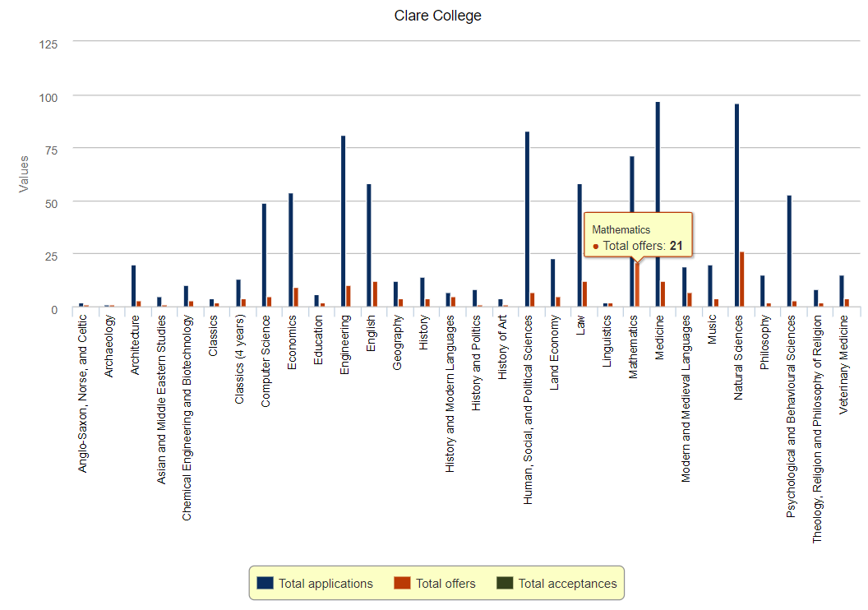Image resolution: width=868 pixels, height=610 pixels.
Task: Click the Linguistics axis label
Action: click(607, 341)
